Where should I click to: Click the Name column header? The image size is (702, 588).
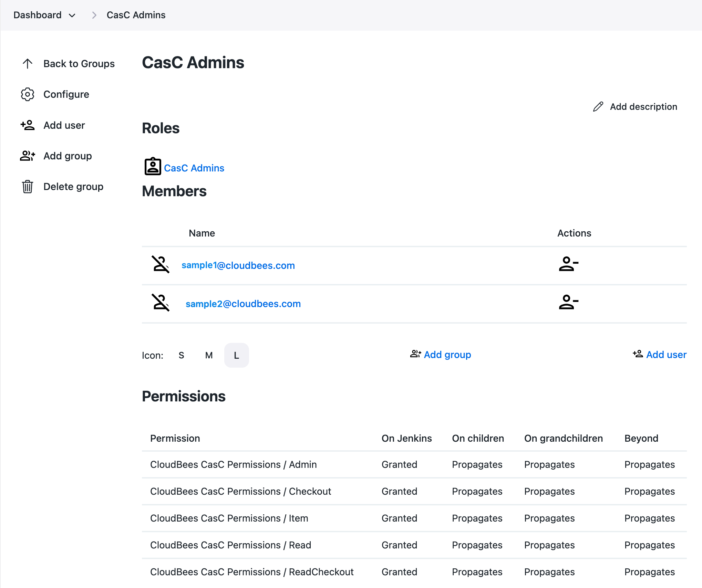pyautogui.click(x=202, y=233)
